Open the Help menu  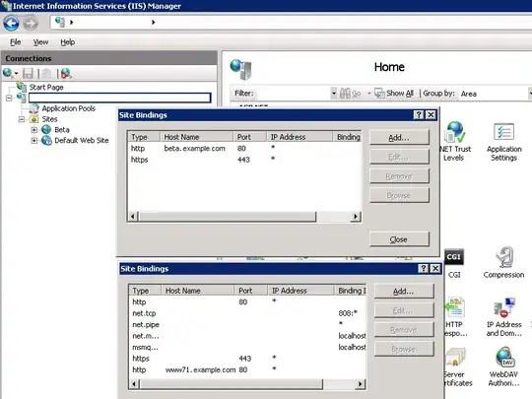click(68, 42)
